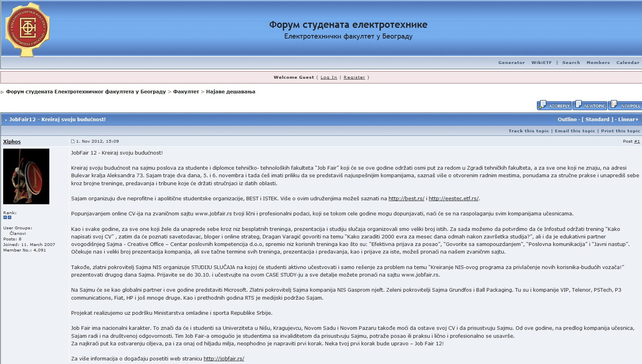Go to forum home breadcrumb link

pos(86,92)
